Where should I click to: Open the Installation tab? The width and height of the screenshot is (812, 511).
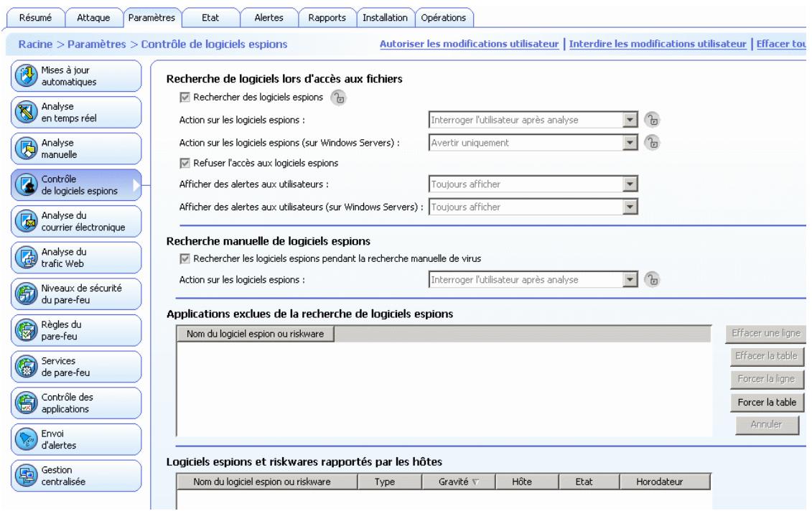(386, 18)
